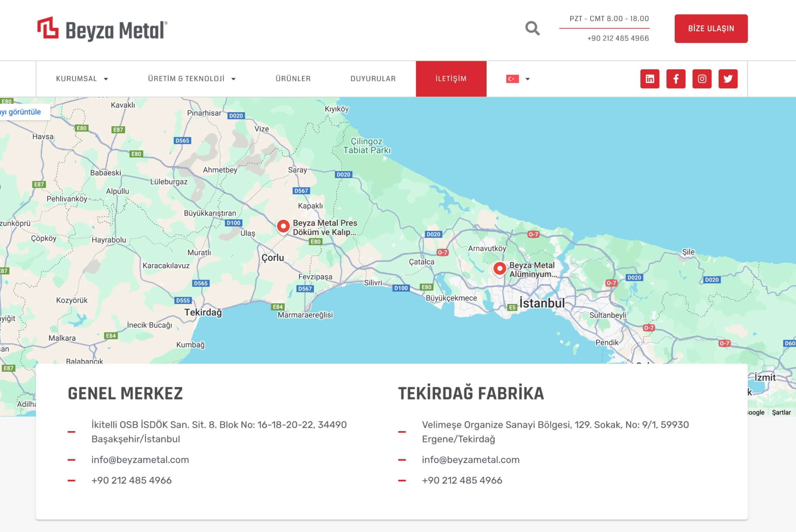Click the Turkish flag language icon
This screenshot has width=796, height=532.
(512, 79)
